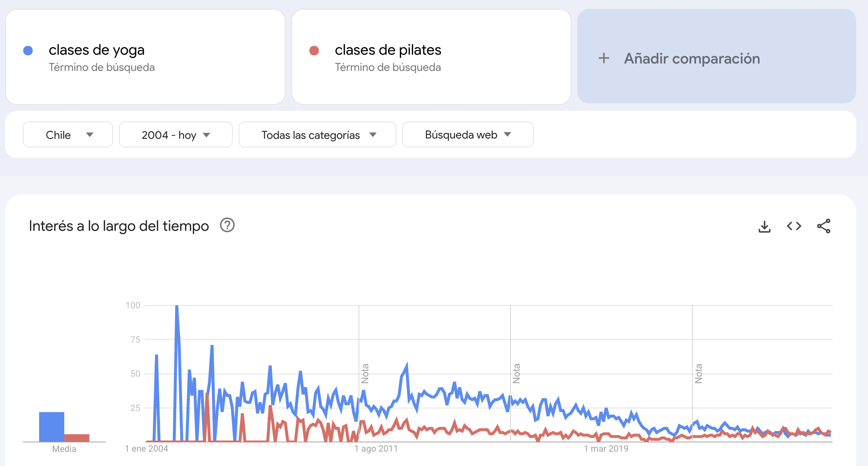Expand the 2004 - hoy date range dropdown

[x=176, y=135]
